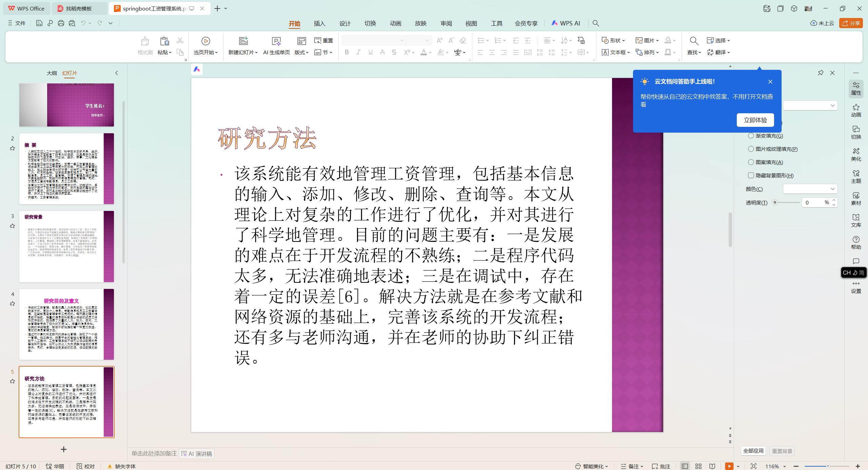Start slideshow from the orange play button
Viewport: 868px width, 470px height.
click(x=729, y=466)
